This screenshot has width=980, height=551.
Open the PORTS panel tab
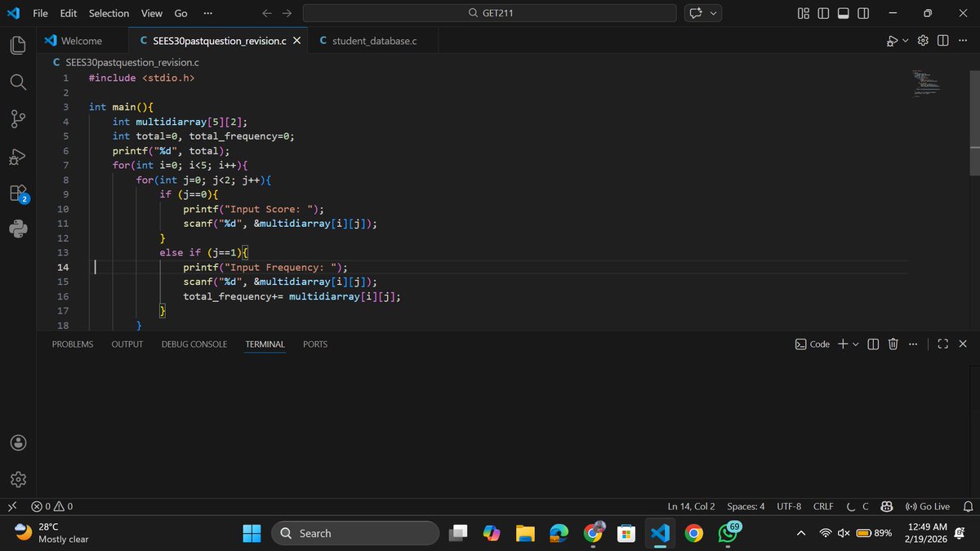(315, 344)
